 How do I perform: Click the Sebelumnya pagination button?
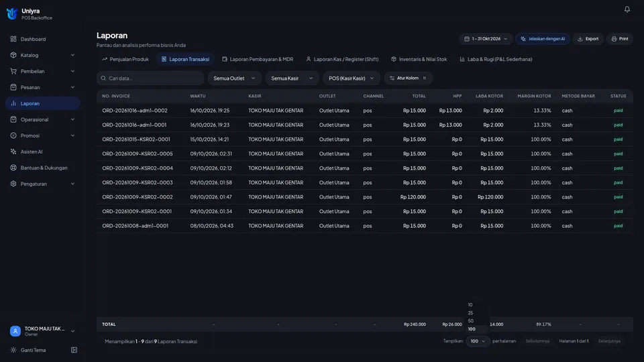tap(537, 341)
